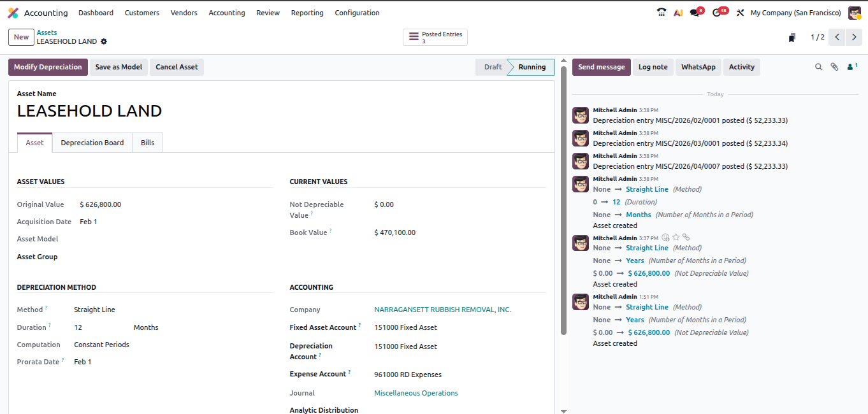Click the Cancel Asset button
This screenshot has width=868, height=414.
177,67
